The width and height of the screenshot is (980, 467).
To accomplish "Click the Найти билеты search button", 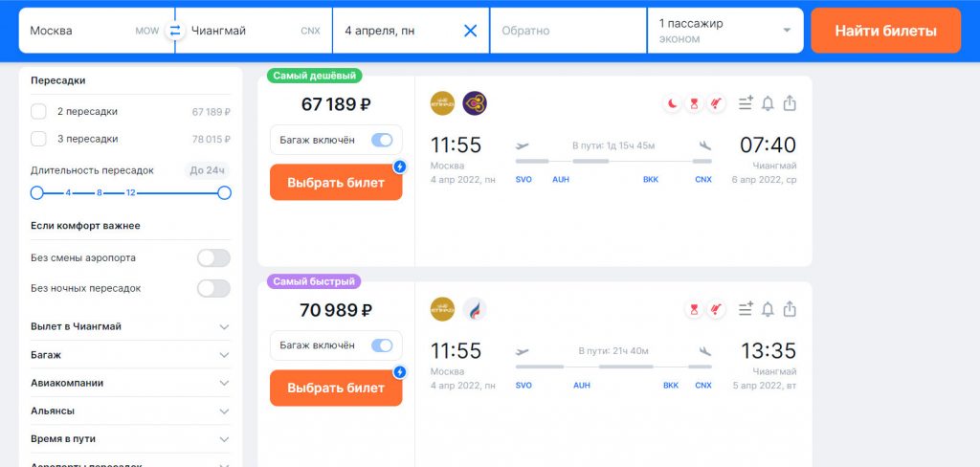I will pos(885,31).
